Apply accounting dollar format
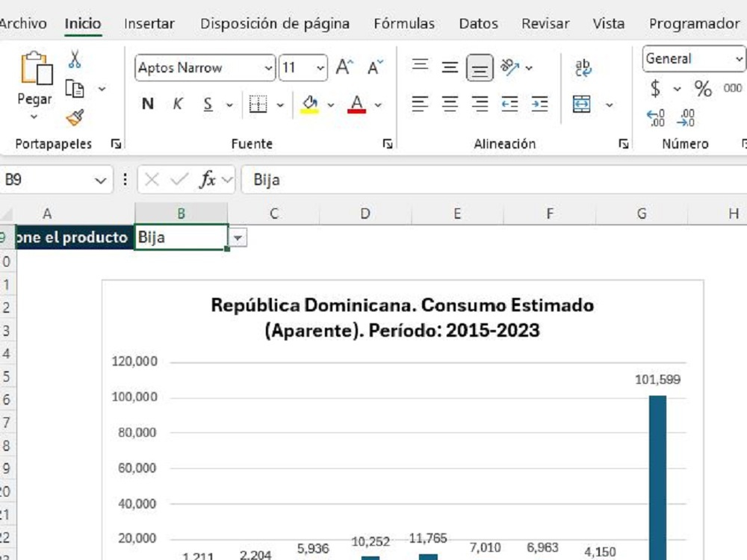This screenshot has height=560, width=747. (656, 88)
